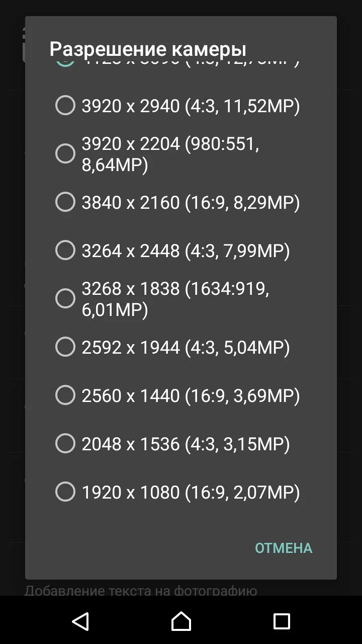
Task: Tap the partially hidden selected radio button
Action: coord(65,63)
